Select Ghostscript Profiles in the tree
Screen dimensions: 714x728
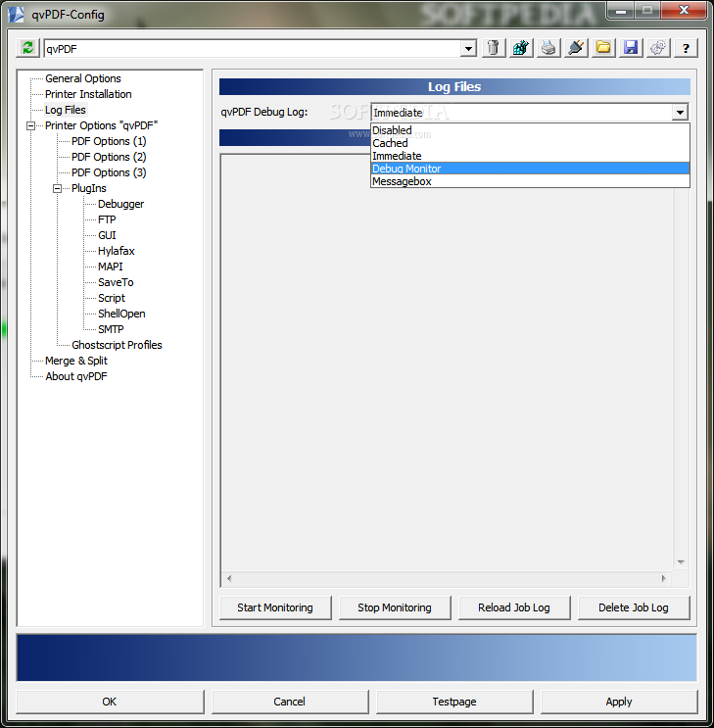tap(117, 345)
